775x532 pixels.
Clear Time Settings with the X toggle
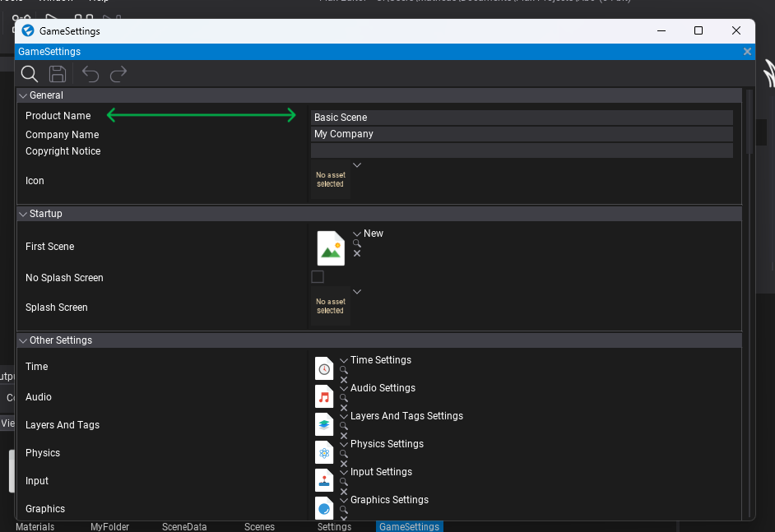(343, 380)
